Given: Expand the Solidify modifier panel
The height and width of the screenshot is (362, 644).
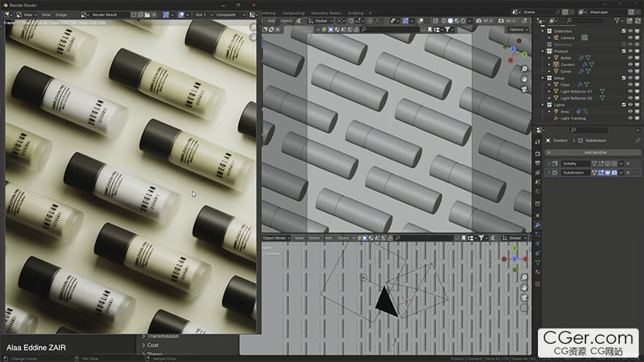Looking at the screenshot, I should click(549, 163).
